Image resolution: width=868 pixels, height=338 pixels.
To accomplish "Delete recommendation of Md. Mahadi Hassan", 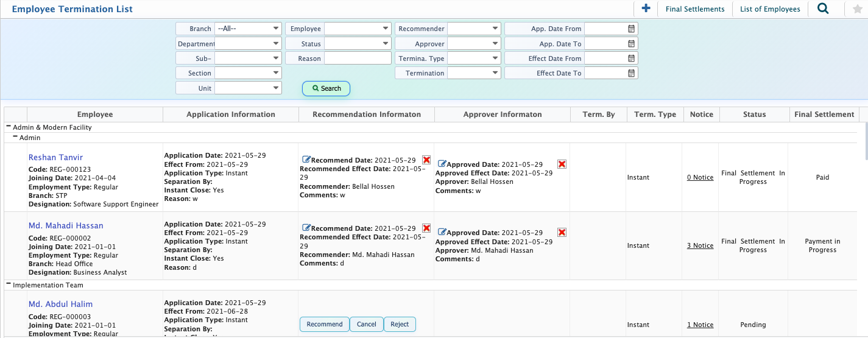I will click(426, 228).
